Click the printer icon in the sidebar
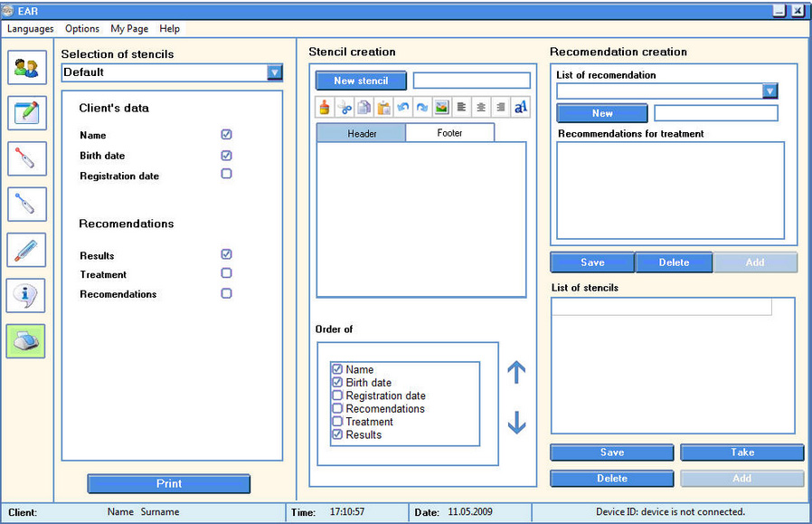Screen dimensions: 812x524 coord(26,341)
